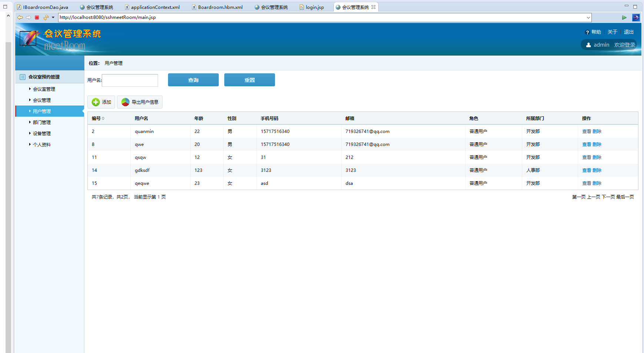Viewport: 644px width, 353px height.
Task: Switch to the IBoardroomDao.java tab
Action: coord(45,7)
